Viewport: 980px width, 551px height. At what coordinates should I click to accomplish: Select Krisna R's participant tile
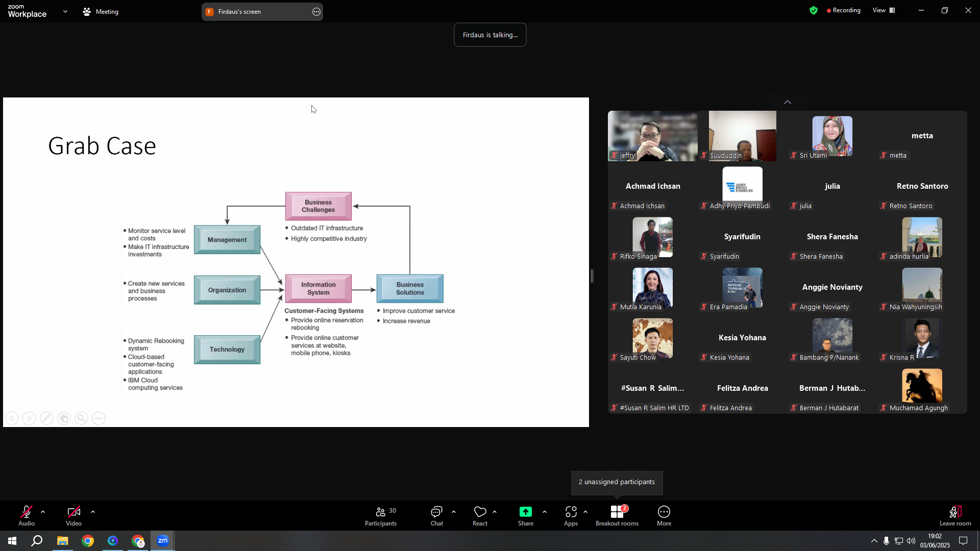922,338
